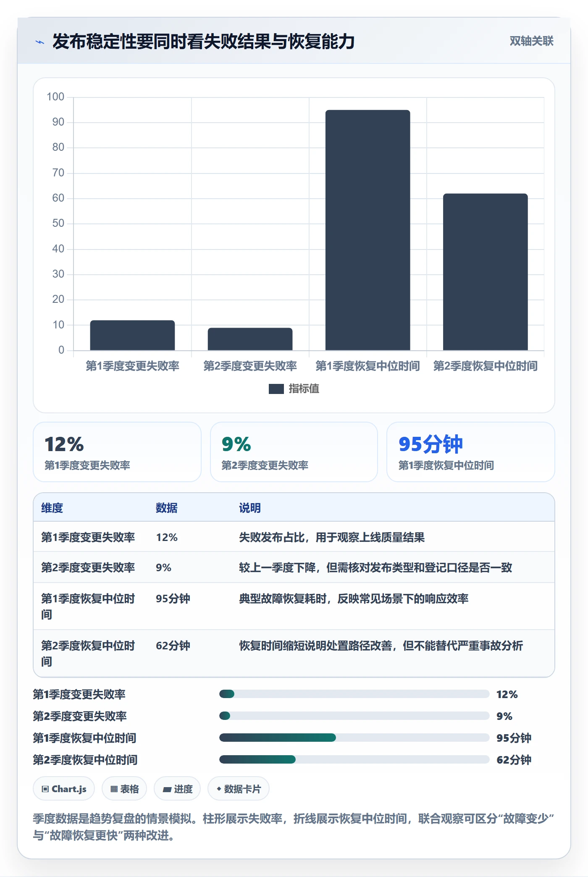Click the 12% data card
This screenshot has height=877, width=588.
117,452
